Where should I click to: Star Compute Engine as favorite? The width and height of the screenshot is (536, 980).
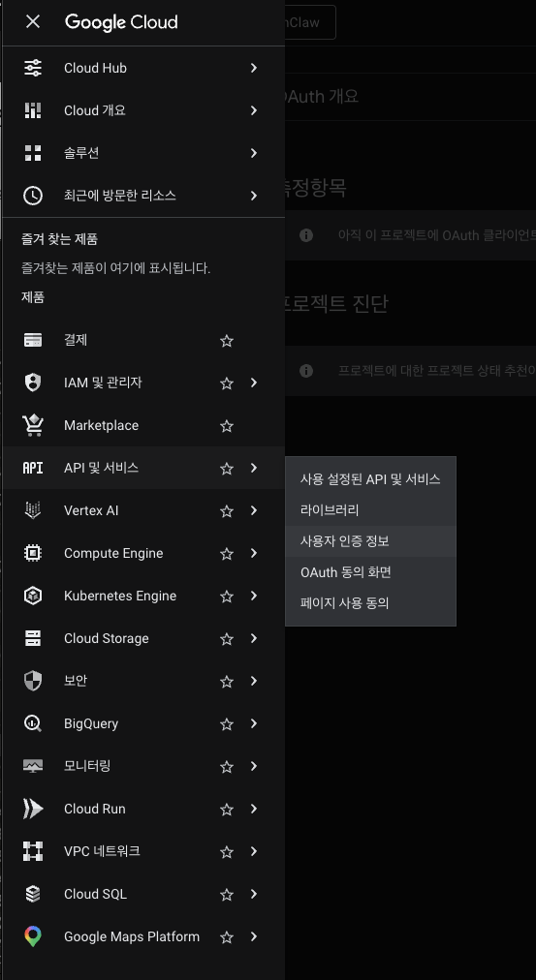tap(227, 553)
